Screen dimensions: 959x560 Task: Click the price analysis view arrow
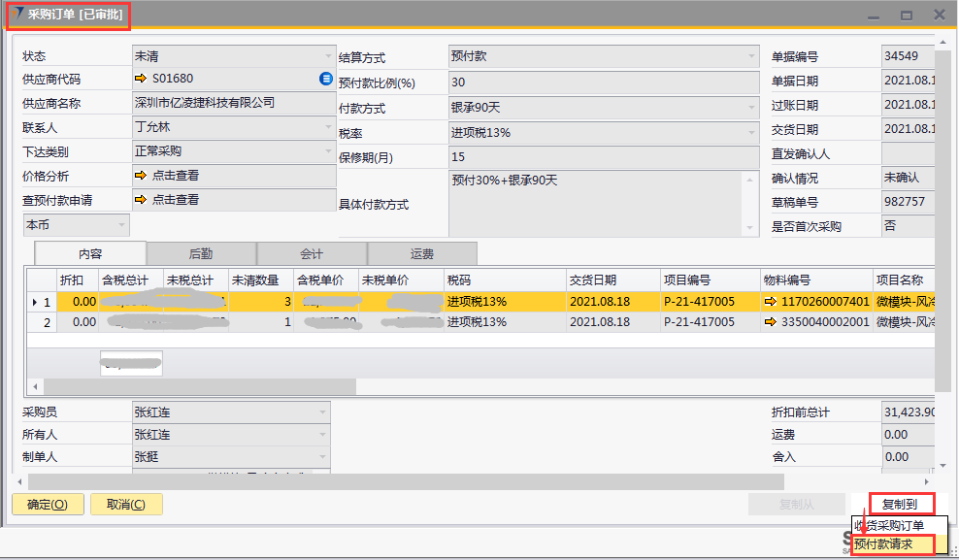[x=141, y=176]
